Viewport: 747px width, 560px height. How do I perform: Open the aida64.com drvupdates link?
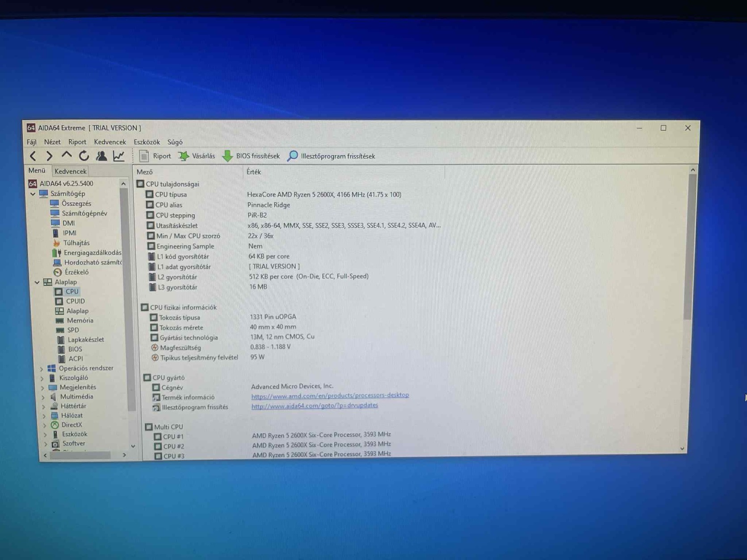(315, 406)
